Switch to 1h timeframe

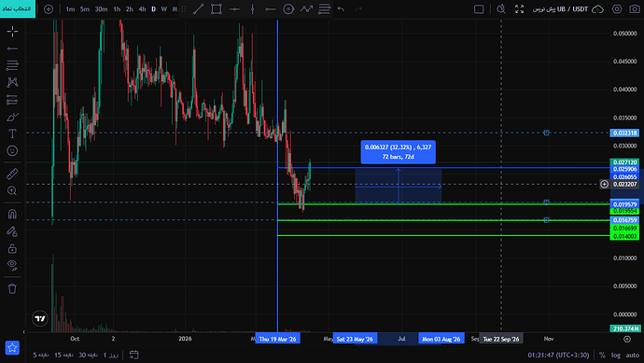[117, 9]
